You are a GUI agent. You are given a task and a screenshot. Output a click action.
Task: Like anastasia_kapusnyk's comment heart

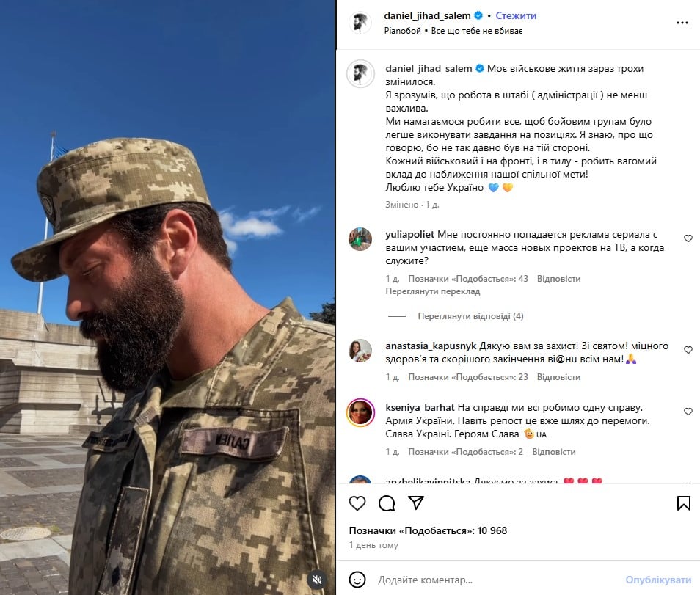(x=688, y=350)
